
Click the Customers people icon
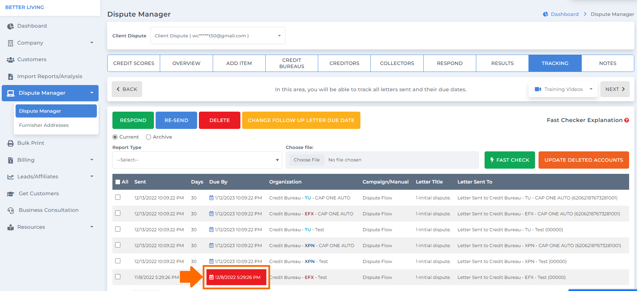pyautogui.click(x=10, y=60)
